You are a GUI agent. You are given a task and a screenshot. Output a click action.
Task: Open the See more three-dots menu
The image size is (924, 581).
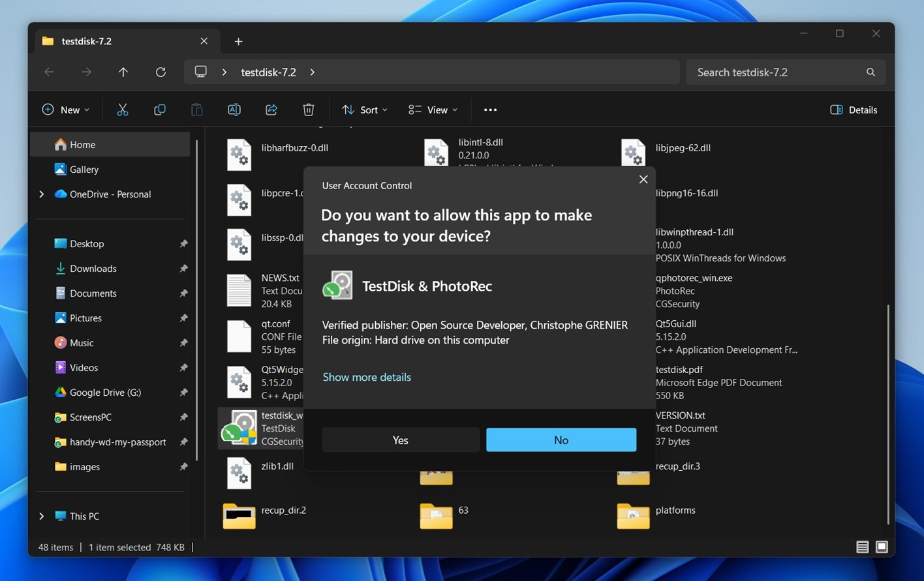[x=490, y=110]
